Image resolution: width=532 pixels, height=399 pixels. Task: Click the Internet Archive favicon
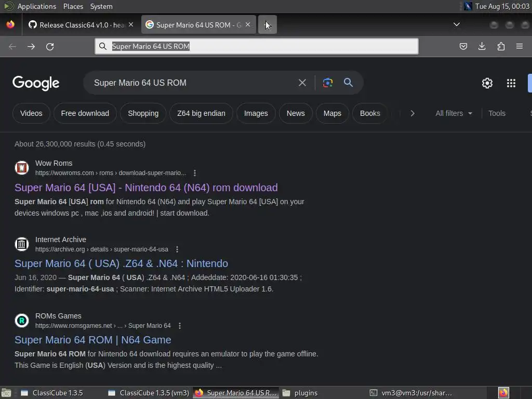(x=22, y=244)
